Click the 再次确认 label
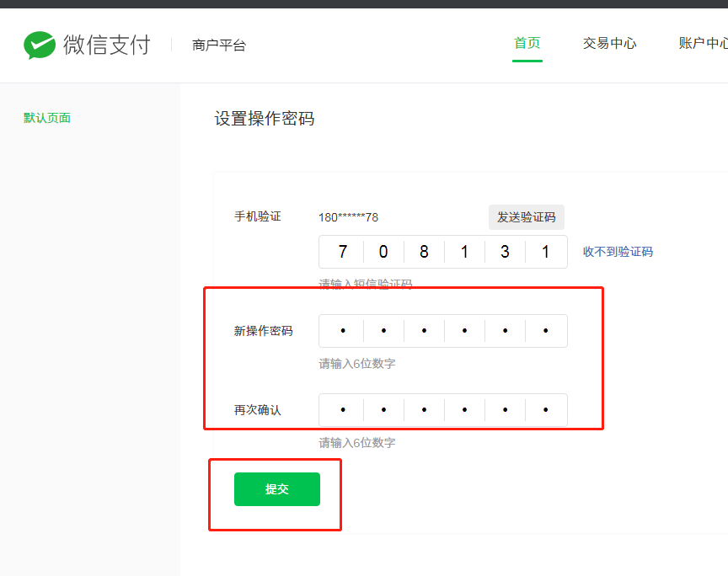 258,410
